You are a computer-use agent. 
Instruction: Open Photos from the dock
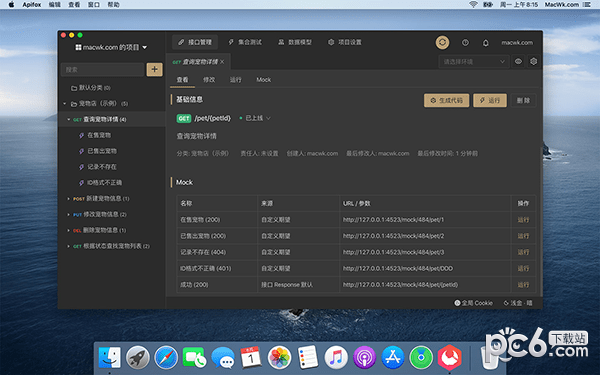[279, 357]
